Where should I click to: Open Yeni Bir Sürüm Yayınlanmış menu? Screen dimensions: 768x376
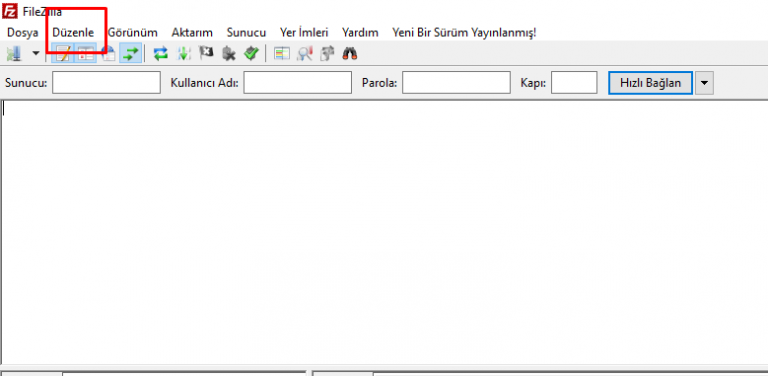click(464, 33)
